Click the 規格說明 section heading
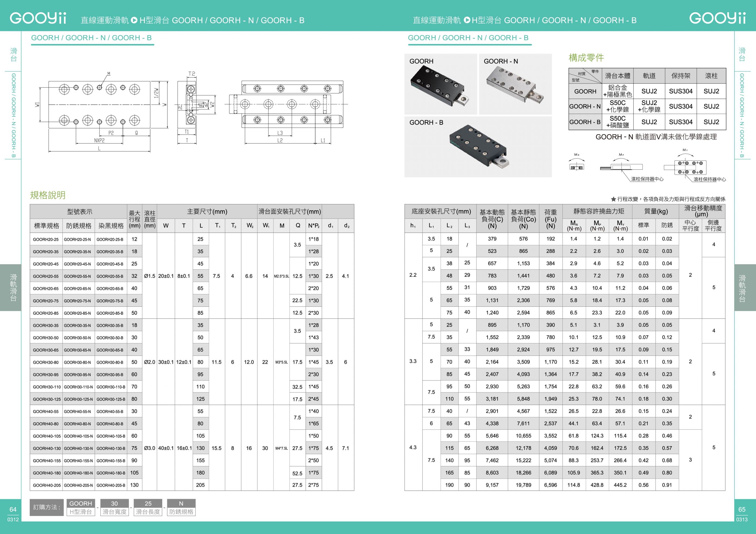Image resolution: width=756 pixels, height=534 pixels. click(x=48, y=195)
